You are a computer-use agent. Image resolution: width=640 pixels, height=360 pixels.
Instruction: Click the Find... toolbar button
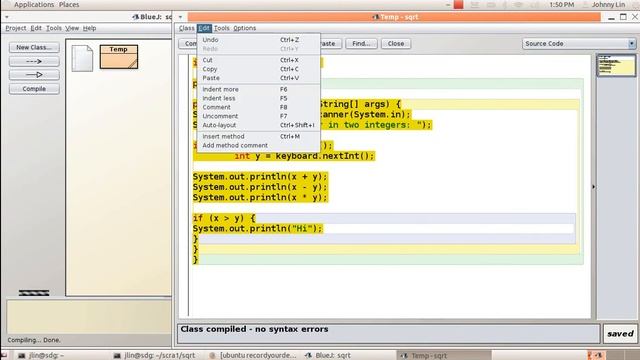[361, 44]
